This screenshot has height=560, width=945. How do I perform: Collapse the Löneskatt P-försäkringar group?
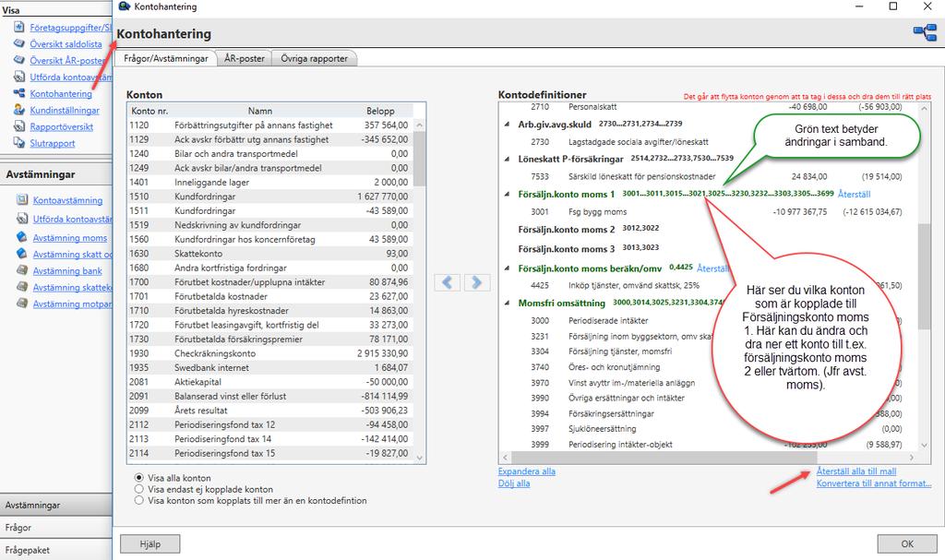point(507,159)
